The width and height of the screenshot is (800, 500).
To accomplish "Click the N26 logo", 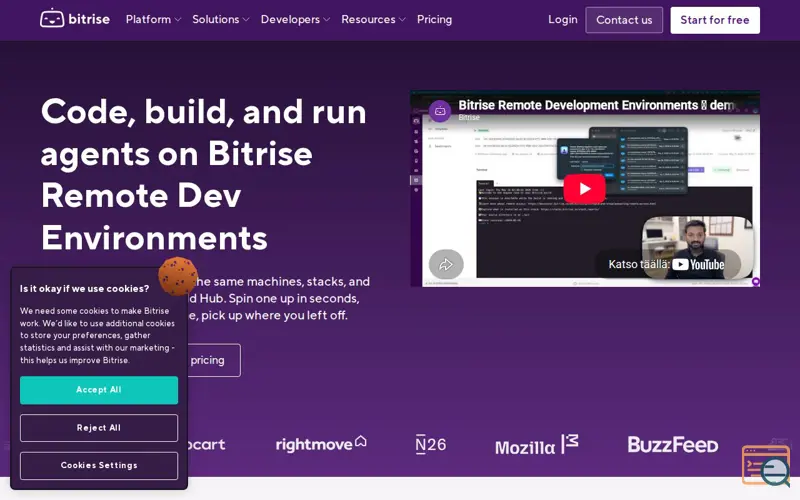I will point(431,444).
